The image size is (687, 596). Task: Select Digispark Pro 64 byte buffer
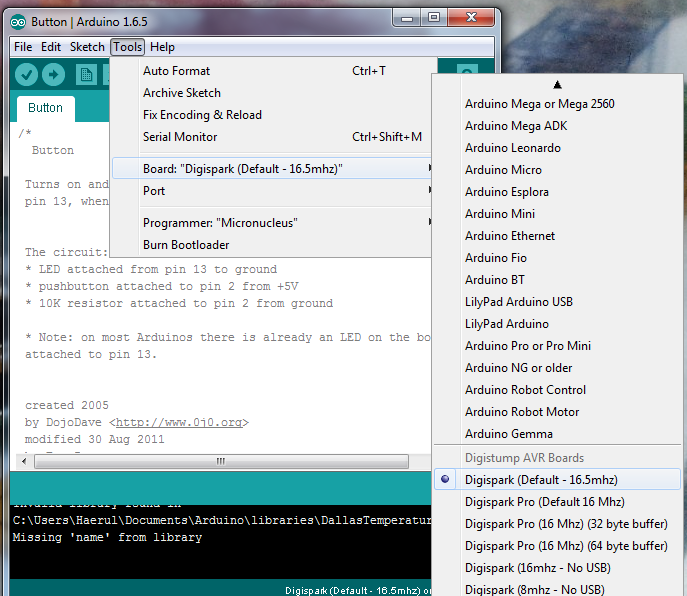coord(557,546)
